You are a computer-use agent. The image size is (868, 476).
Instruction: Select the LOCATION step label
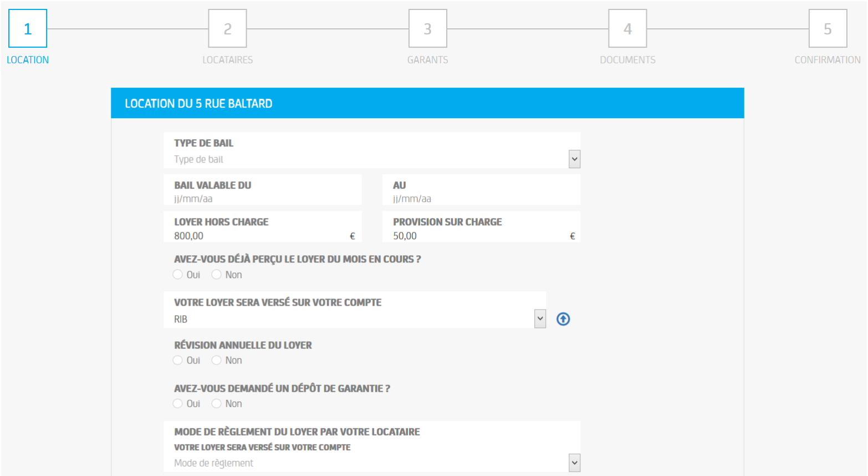[27, 59]
